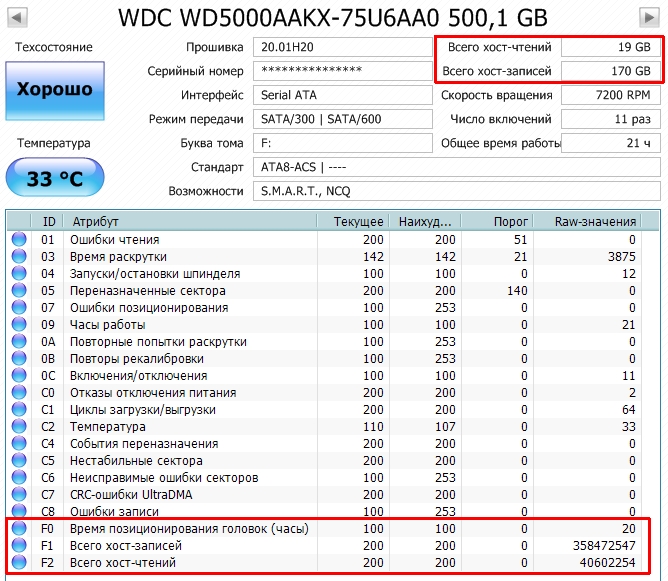Click worst value 107 in Температура row
This screenshot has width=668, height=581.
[x=445, y=427]
